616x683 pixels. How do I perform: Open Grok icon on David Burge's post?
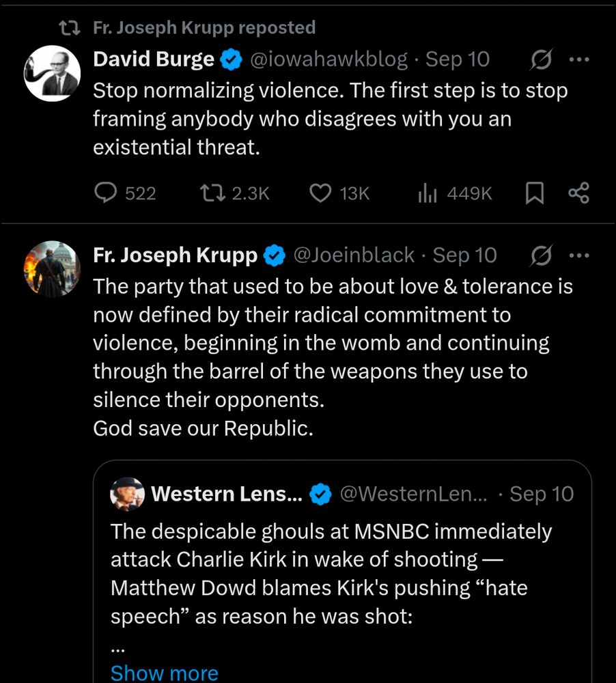click(541, 60)
